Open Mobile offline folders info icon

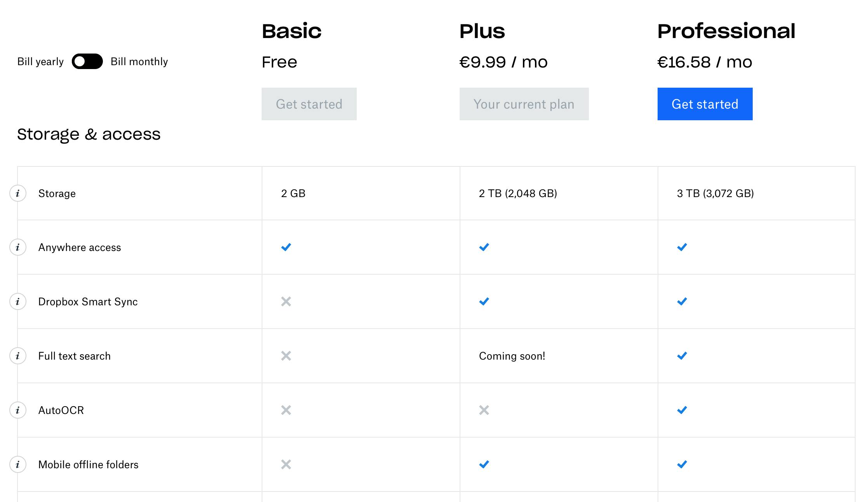(x=17, y=464)
